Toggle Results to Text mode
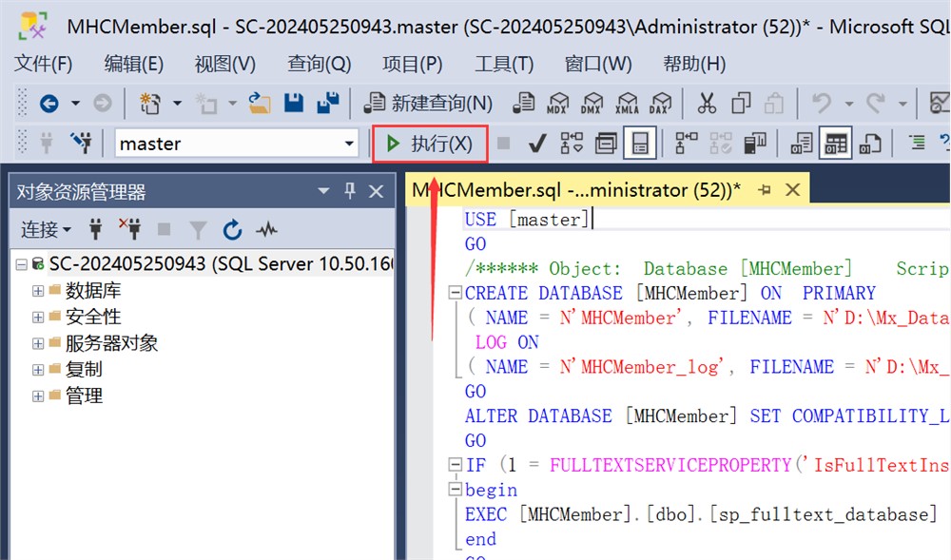This screenshot has height=560, width=951. [x=802, y=144]
